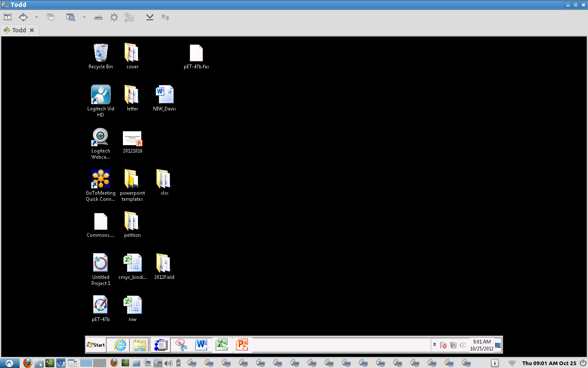Open PowerPoint from the Windows taskbar
This screenshot has width=588, height=368.
coord(242,345)
